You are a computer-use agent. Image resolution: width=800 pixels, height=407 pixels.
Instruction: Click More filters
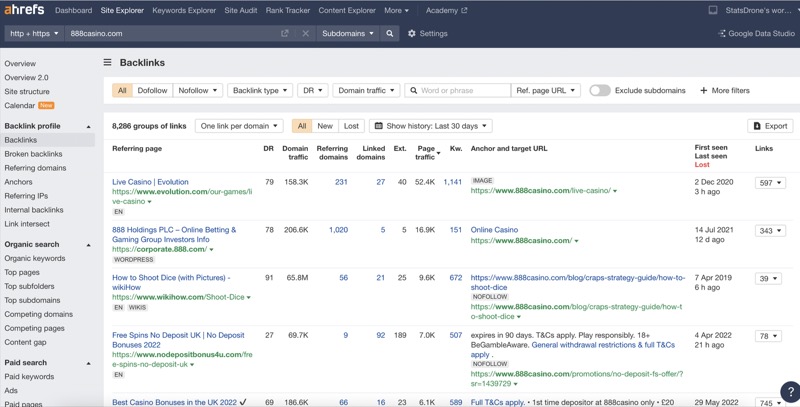pos(724,90)
